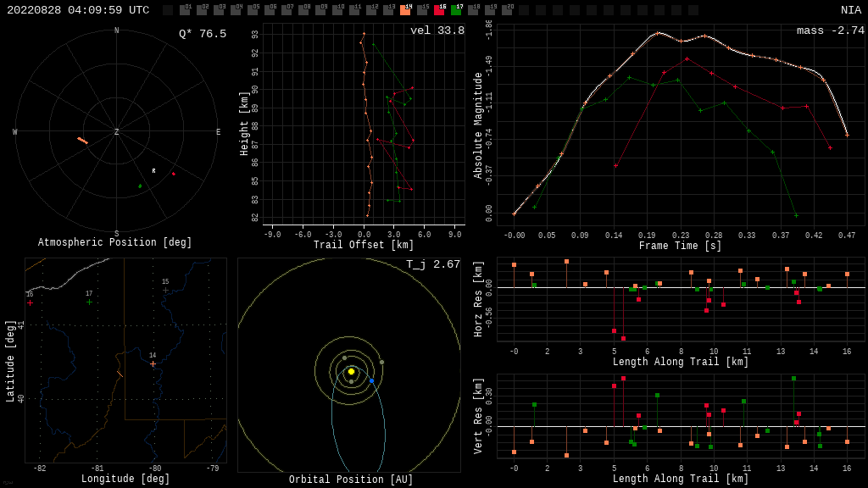Click the yellow Sun in orbital plot
Screen dimensions: 868x488
pyautogui.click(x=351, y=371)
